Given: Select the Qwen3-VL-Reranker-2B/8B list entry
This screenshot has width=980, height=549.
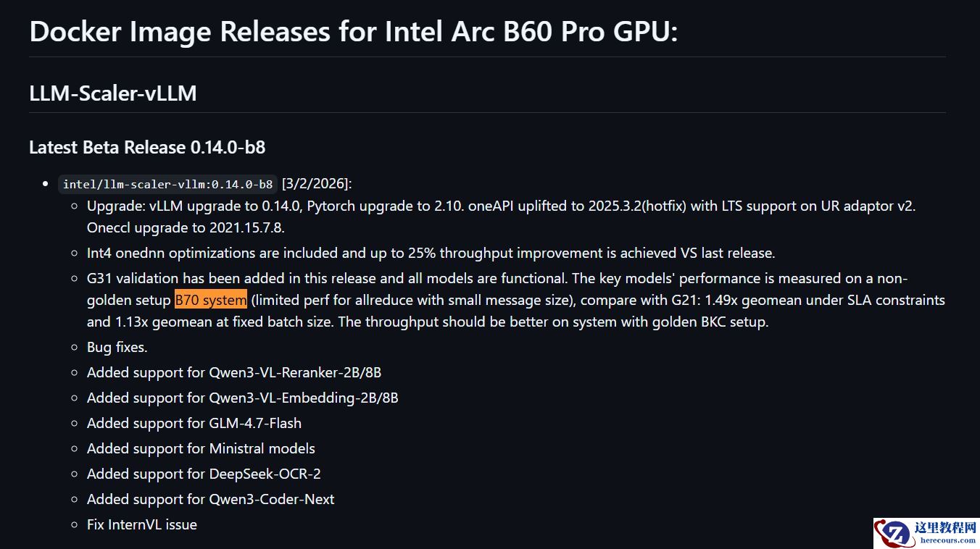Looking at the screenshot, I should pos(234,372).
